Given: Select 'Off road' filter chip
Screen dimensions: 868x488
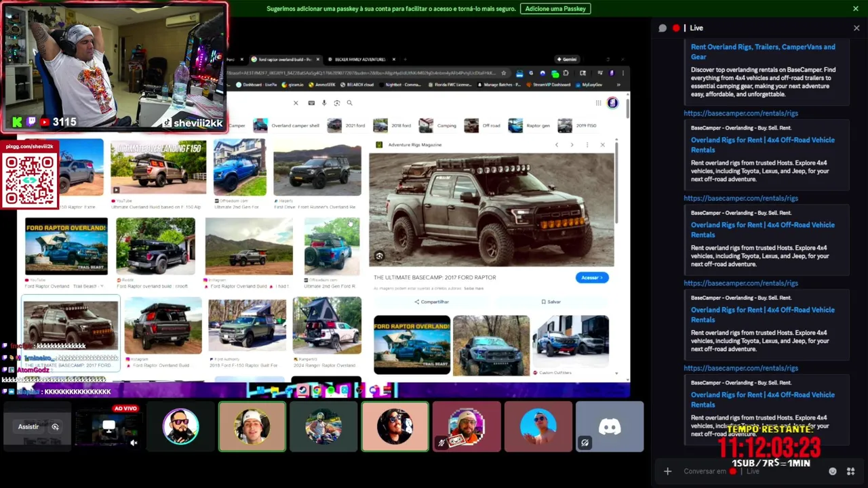Looking at the screenshot, I should (482, 125).
